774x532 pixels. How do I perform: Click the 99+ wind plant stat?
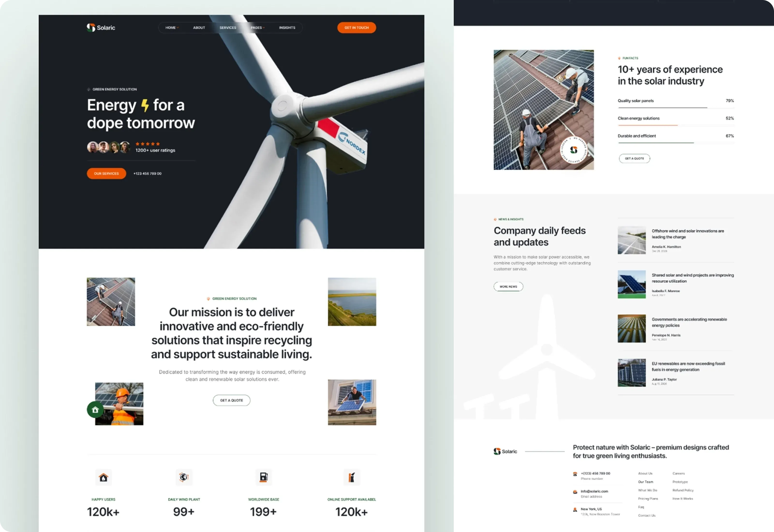click(x=184, y=512)
